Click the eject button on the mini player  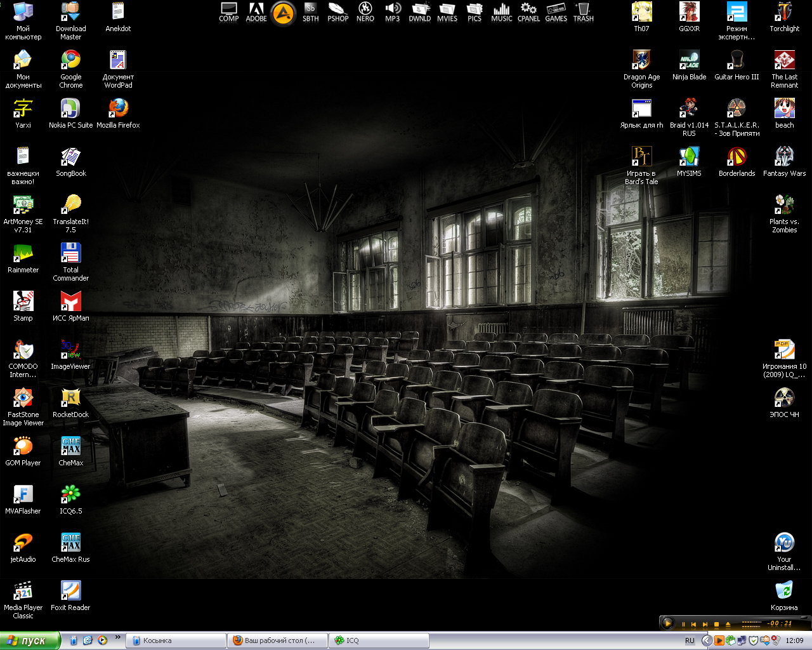point(728,624)
